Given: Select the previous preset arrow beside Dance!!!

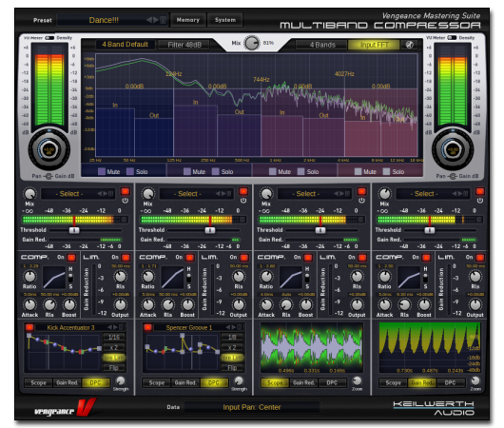Looking at the screenshot, I should (149, 20).
